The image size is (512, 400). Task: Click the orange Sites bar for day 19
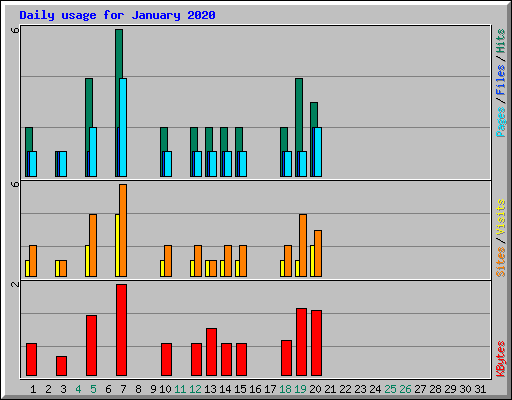coord(303,245)
